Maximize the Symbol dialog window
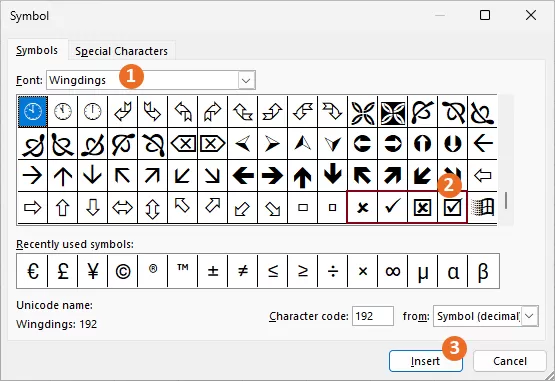 coord(485,15)
